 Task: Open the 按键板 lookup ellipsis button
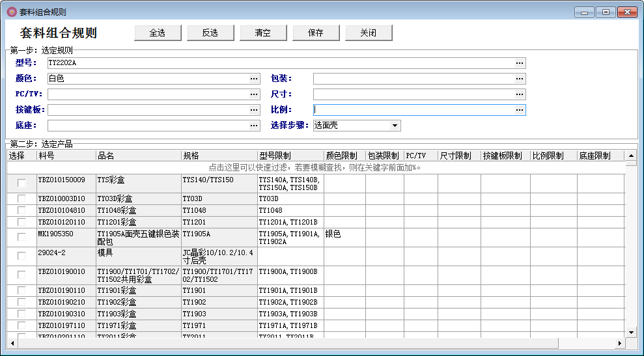[254, 109]
